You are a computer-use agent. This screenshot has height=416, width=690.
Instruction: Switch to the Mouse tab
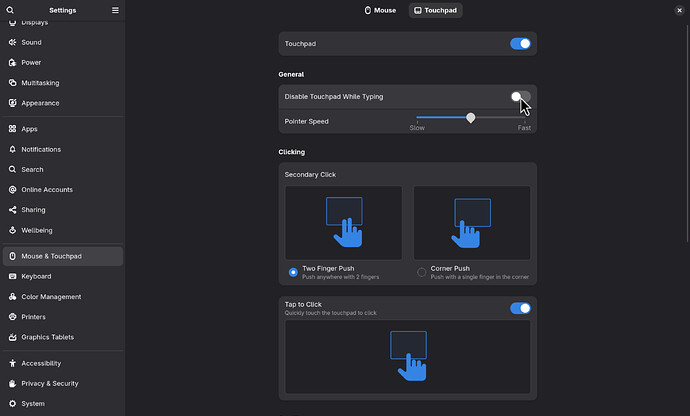pyautogui.click(x=380, y=10)
